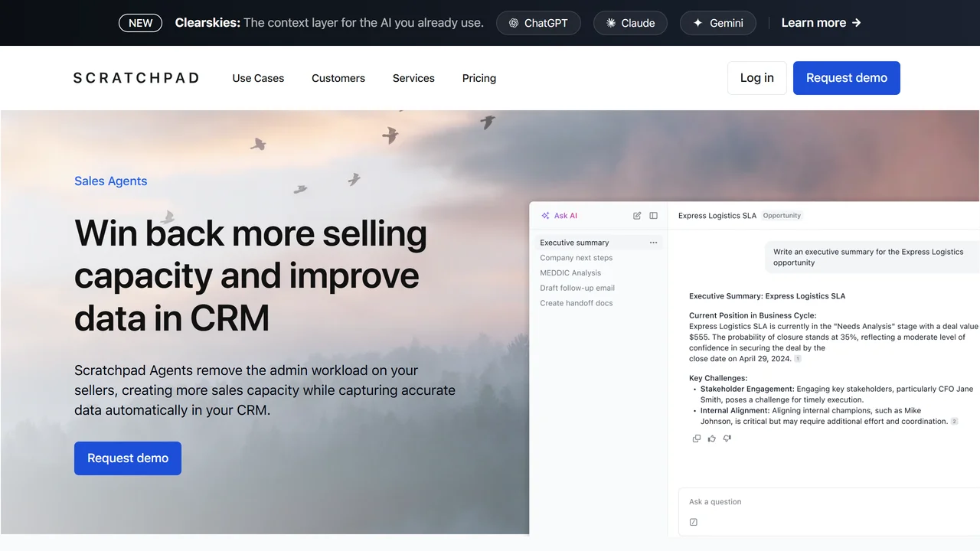The height and width of the screenshot is (551, 980).
Task: Click the Opportunity tag badge
Action: (x=782, y=216)
